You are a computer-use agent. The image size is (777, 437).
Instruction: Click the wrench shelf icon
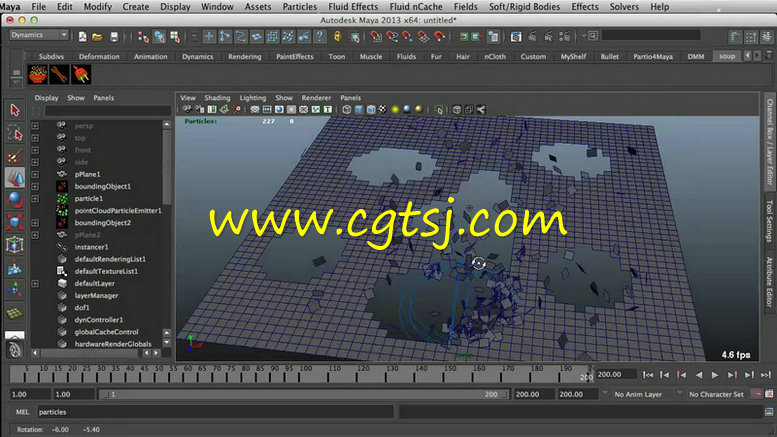(x=59, y=75)
